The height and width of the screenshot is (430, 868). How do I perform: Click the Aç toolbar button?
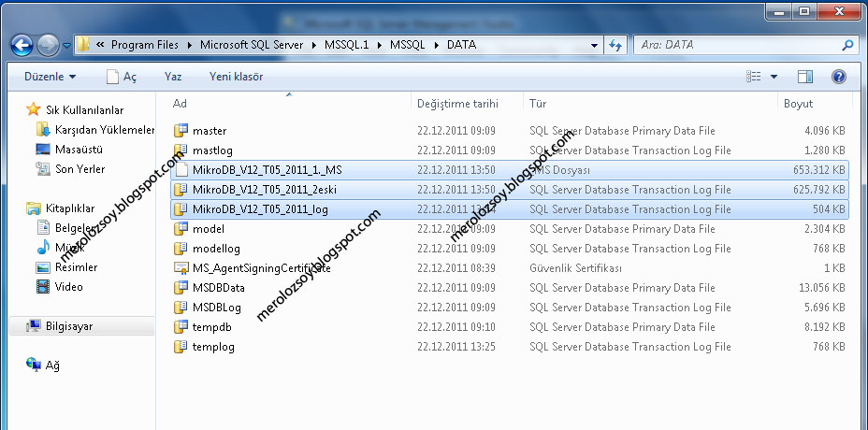(122, 77)
